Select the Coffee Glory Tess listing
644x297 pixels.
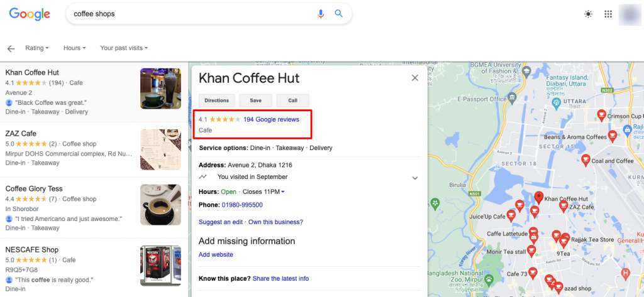point(94,208)
